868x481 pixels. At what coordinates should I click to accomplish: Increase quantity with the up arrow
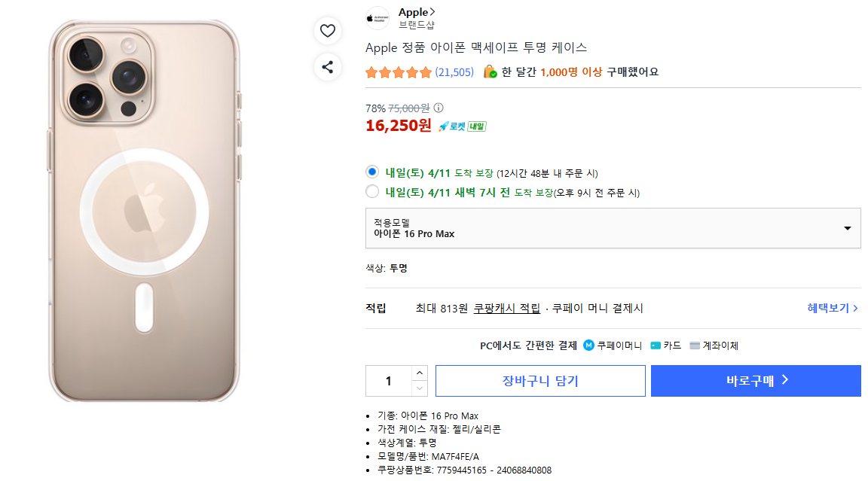coord(420,373)
